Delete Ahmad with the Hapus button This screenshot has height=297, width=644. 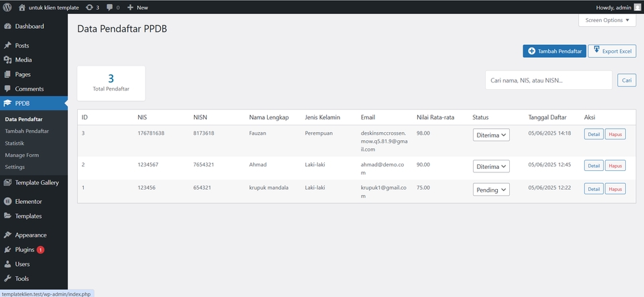coord(615,166)
